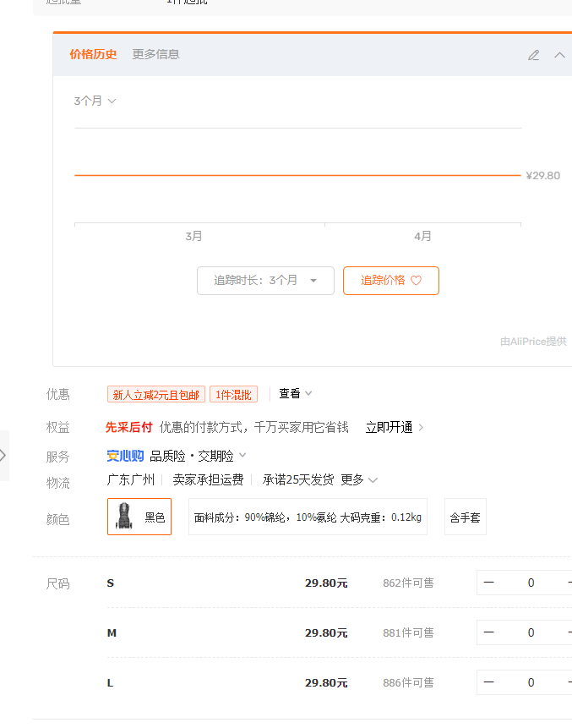Select the 含手套 variant option

(x=465, y=517)
